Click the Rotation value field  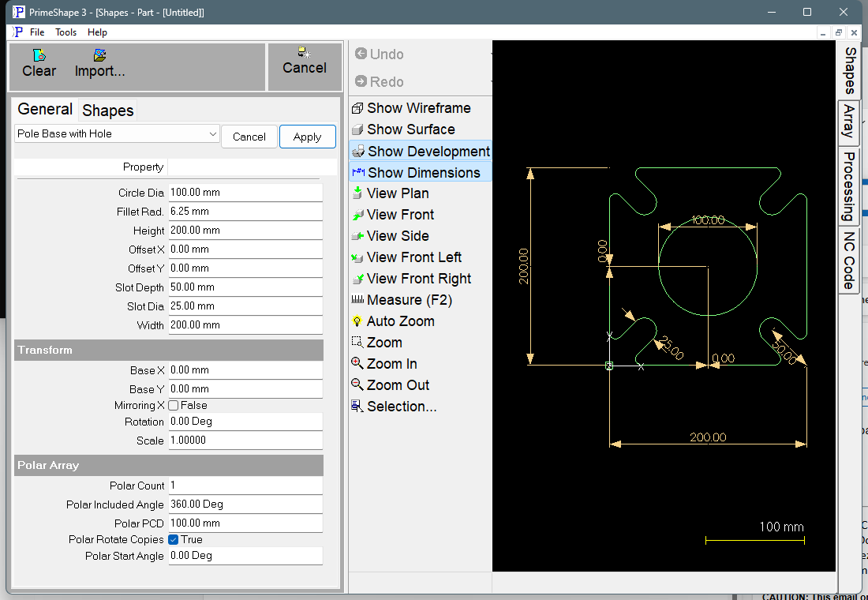coord(245,422)
